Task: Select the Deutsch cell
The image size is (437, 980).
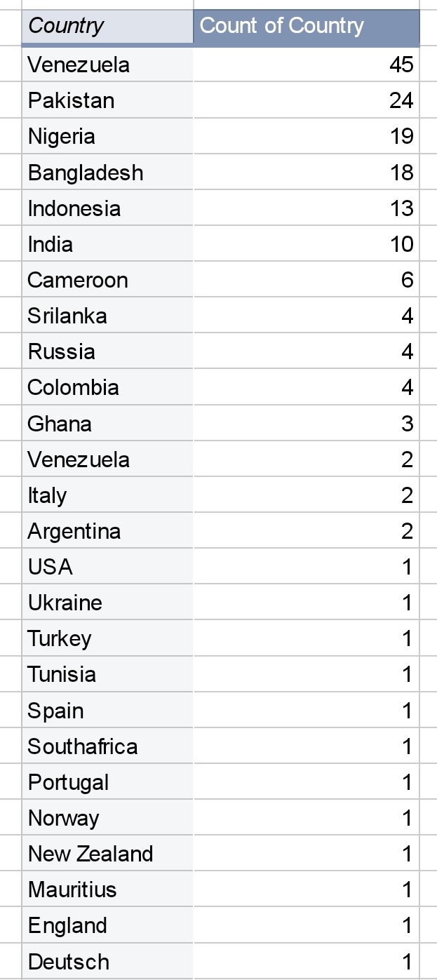Action: tap(107, 962)
